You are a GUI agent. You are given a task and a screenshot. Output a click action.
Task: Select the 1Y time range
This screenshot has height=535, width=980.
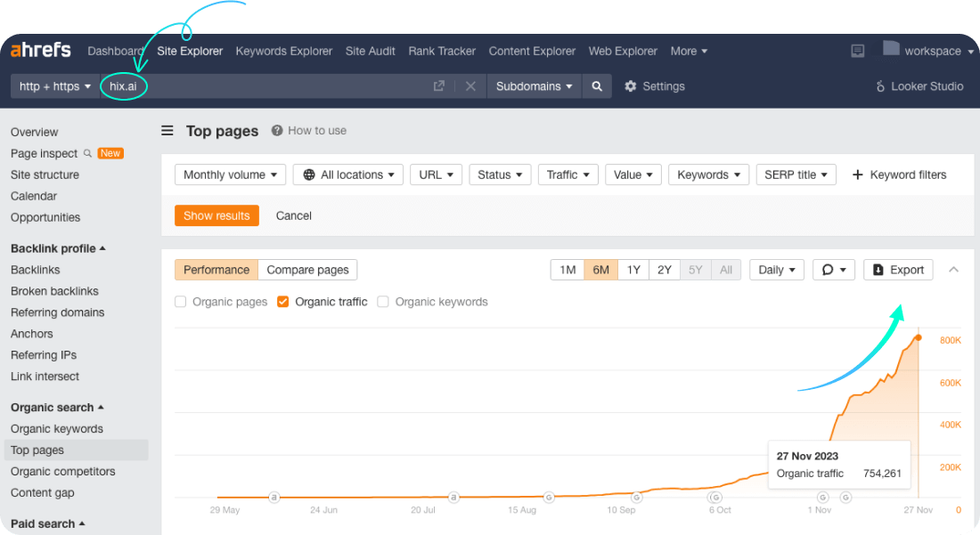[x=633, y=269]
